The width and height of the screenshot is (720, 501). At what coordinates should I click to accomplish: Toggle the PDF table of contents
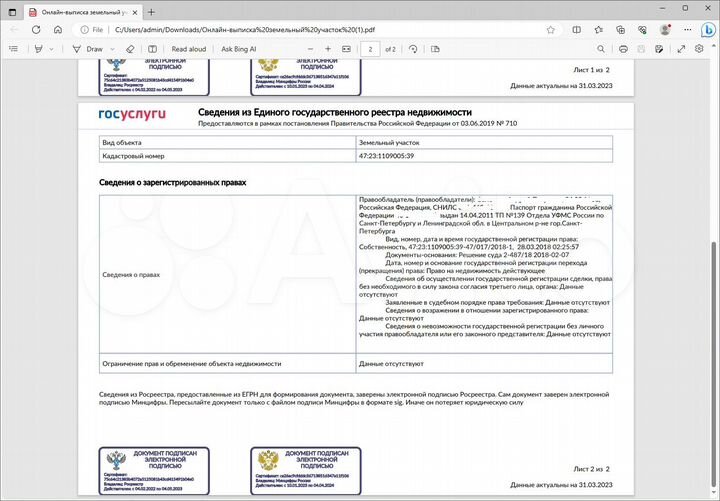point(14,49)
